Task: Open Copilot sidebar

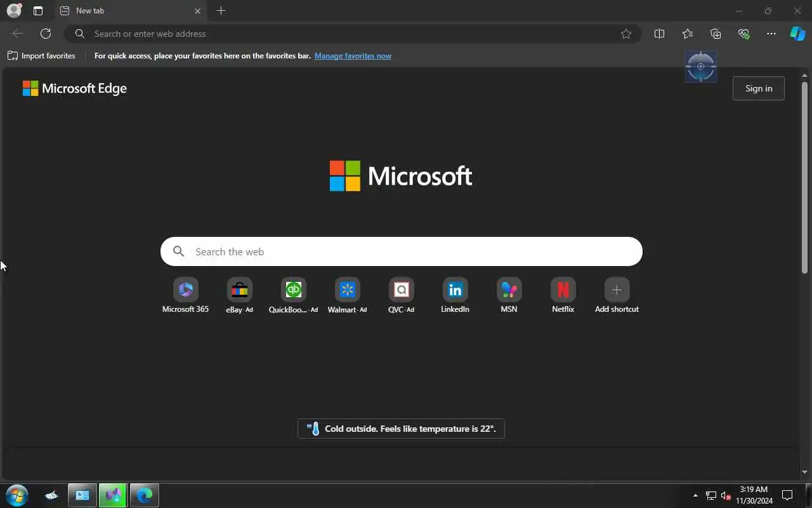Action: click(x=797, y=34)
